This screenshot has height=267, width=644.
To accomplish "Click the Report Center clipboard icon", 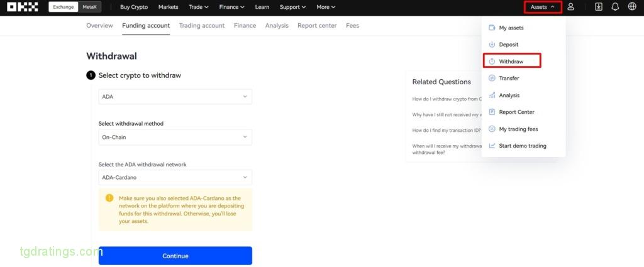I will click(492, 112).
